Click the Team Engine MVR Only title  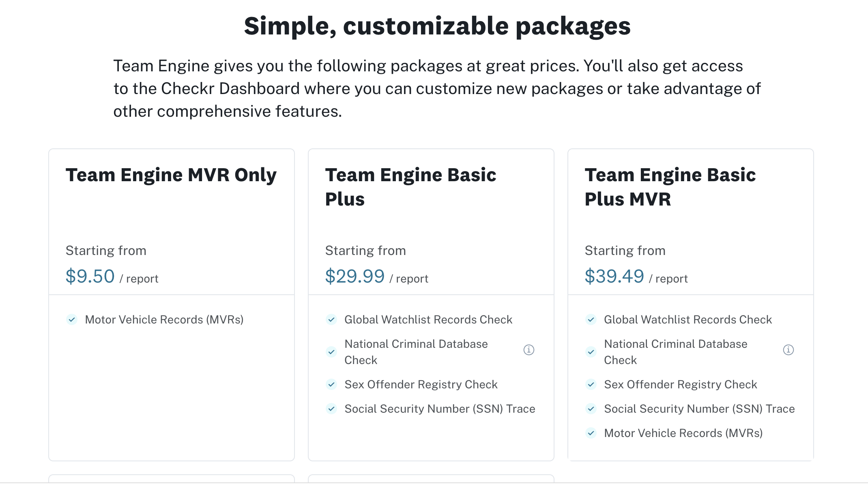[x=171, y=175]
